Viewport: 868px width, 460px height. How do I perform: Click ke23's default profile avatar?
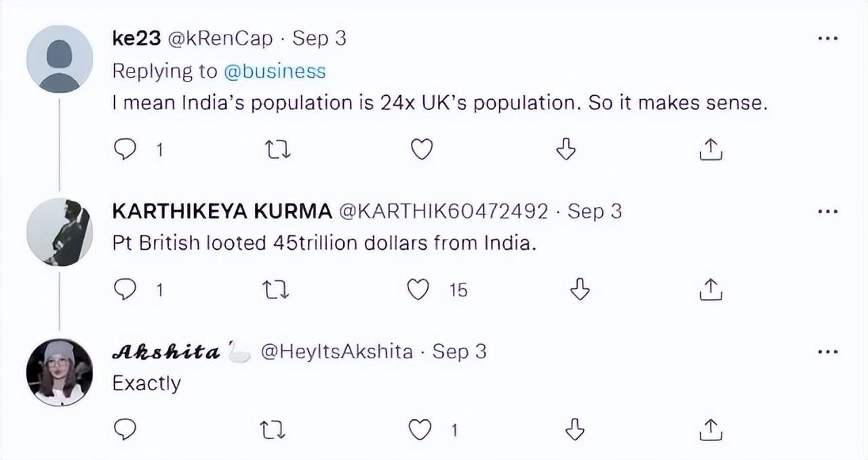[x=60, y=58]
